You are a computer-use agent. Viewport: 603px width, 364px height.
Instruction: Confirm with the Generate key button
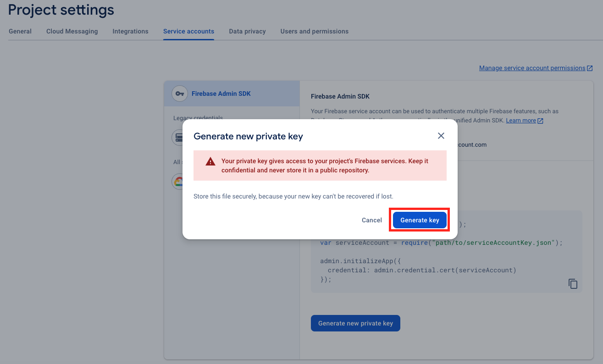pyautogui.click(x=420, y=220)
